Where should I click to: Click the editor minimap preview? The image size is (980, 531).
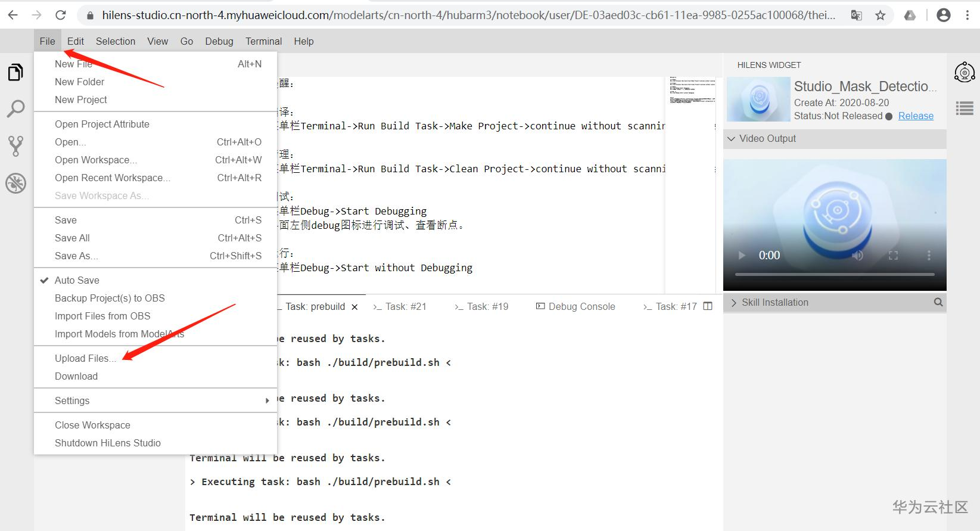click(x=691, y=89)
